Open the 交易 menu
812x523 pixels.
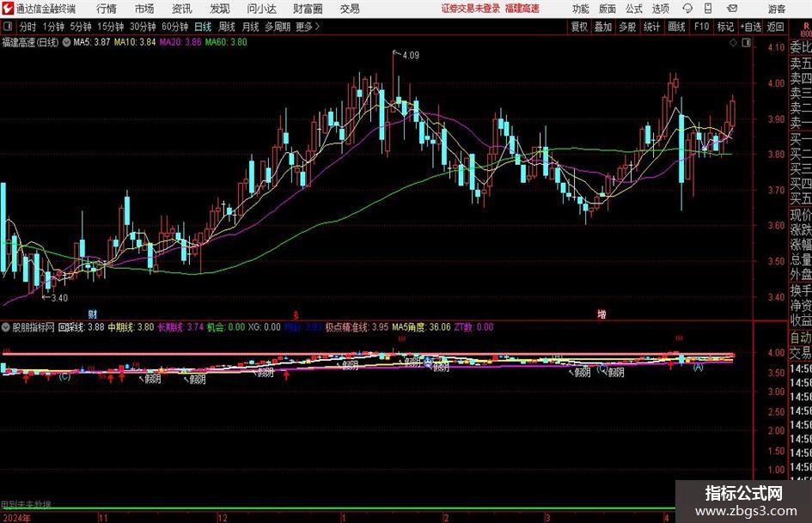pyautogui.click(x=350, y=9)
